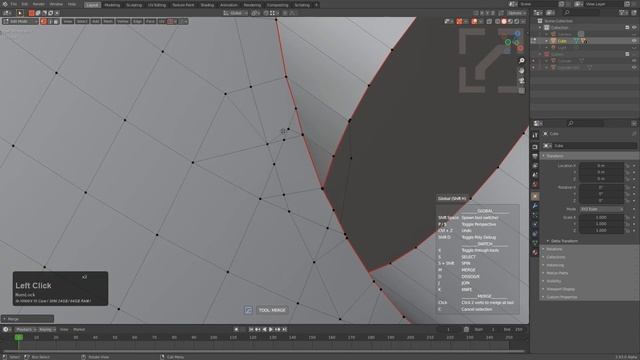Viewport: 640px width, 360px height.
Task: Toggle X-Ray mode in viewport header
Action: click(489, 21)
